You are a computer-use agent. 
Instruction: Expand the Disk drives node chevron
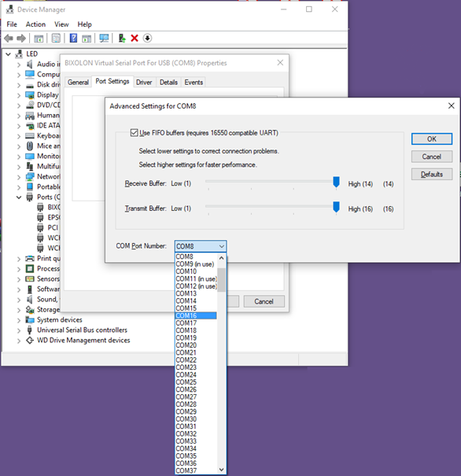pyautogui.click(x=19, y=85)
